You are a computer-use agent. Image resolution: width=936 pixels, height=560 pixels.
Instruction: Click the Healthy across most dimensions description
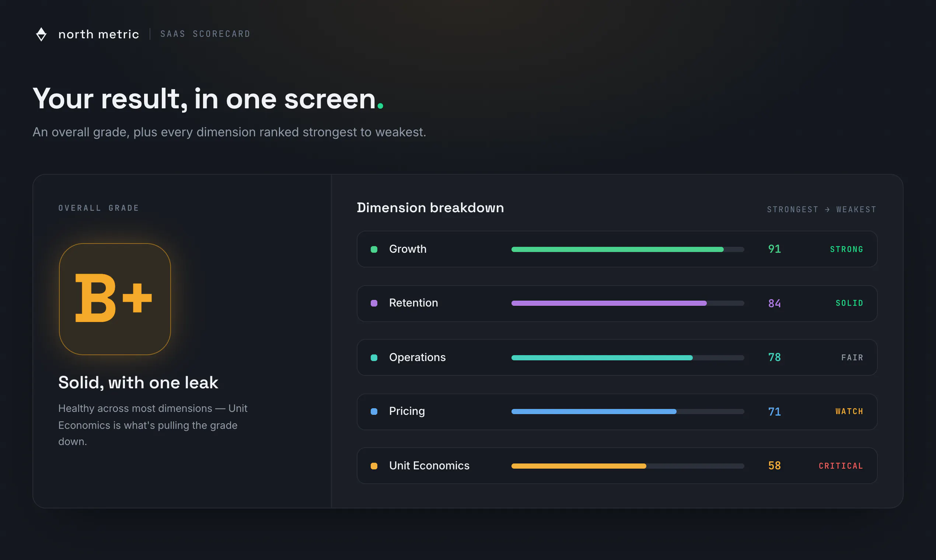click(x=153, y=425)
